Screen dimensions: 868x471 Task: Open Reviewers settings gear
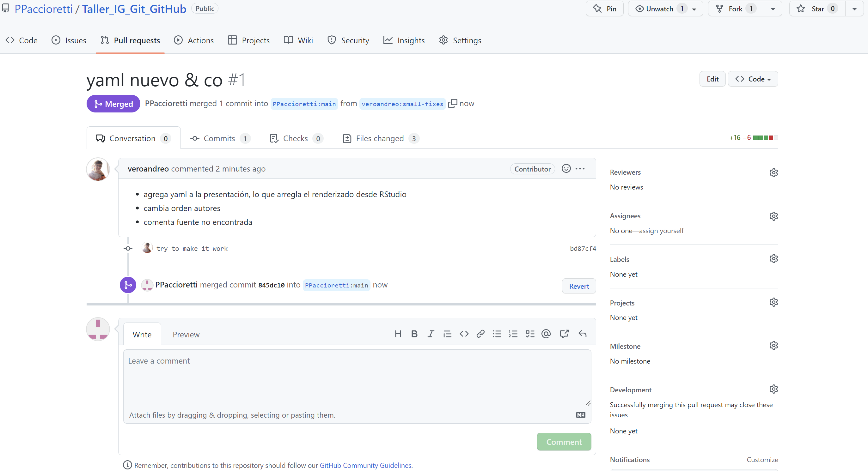tap(773, 172)
